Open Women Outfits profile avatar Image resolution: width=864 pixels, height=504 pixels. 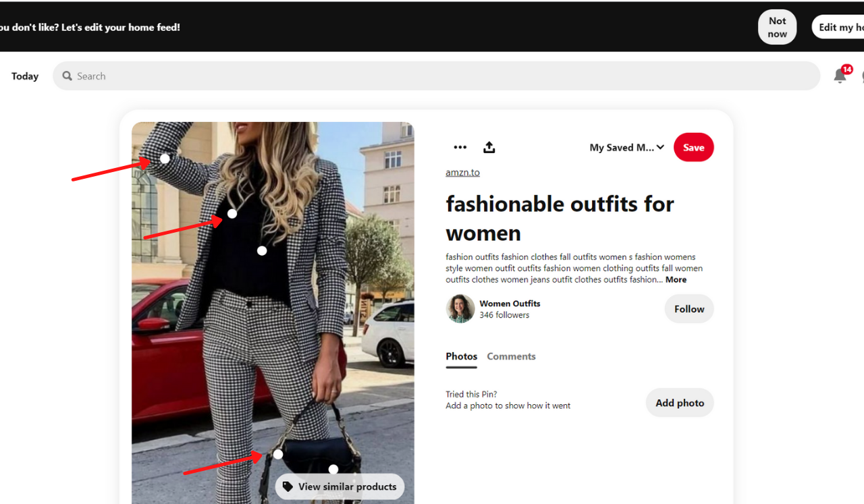[x=460, y=309]
